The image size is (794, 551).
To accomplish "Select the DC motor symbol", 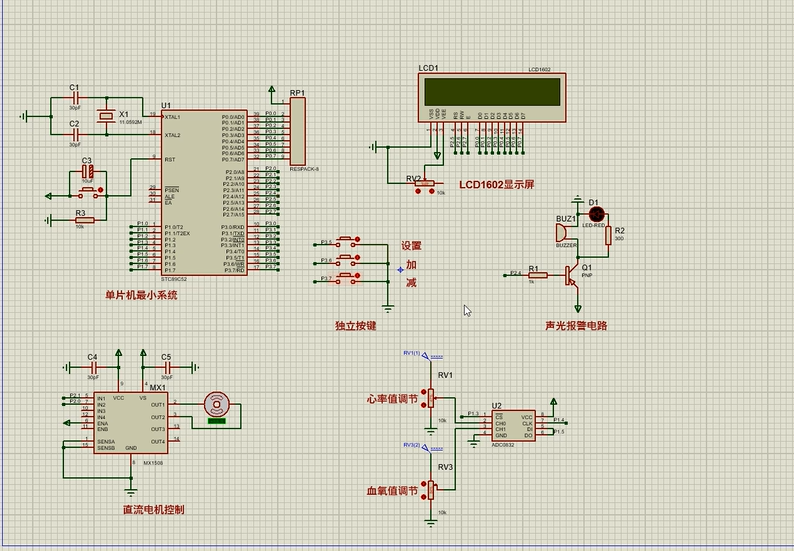I will coord(215,405).
